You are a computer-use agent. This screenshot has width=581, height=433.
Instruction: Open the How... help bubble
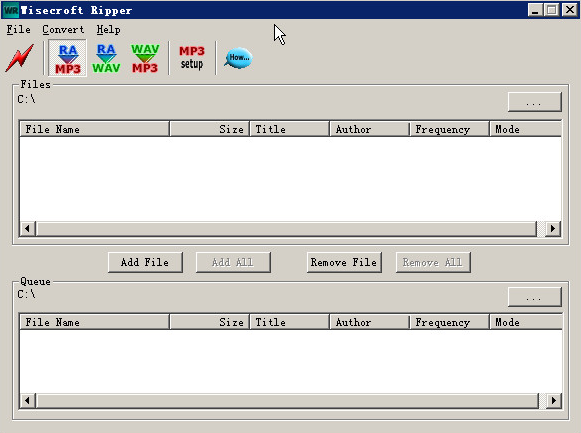238,58
